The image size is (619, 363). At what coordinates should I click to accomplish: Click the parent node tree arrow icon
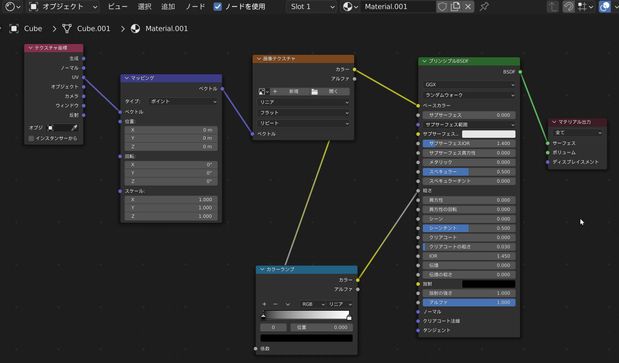click(x=553, y=7)
